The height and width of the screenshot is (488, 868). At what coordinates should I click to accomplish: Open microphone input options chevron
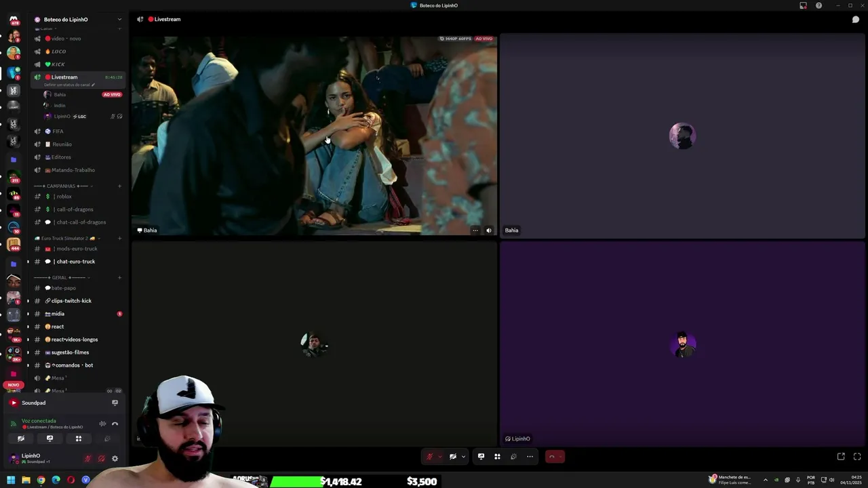440,457
